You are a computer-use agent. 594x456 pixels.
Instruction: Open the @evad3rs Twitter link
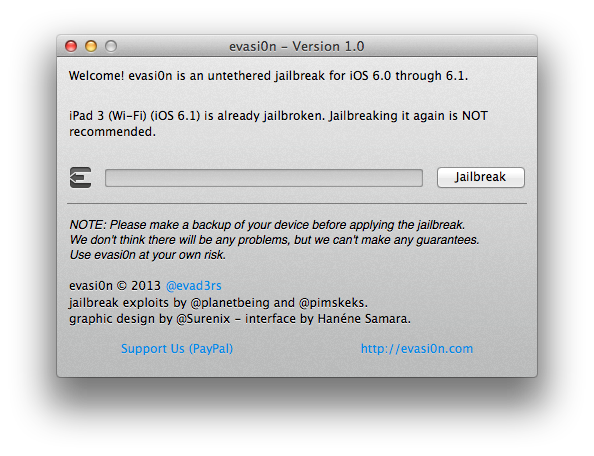194,285
